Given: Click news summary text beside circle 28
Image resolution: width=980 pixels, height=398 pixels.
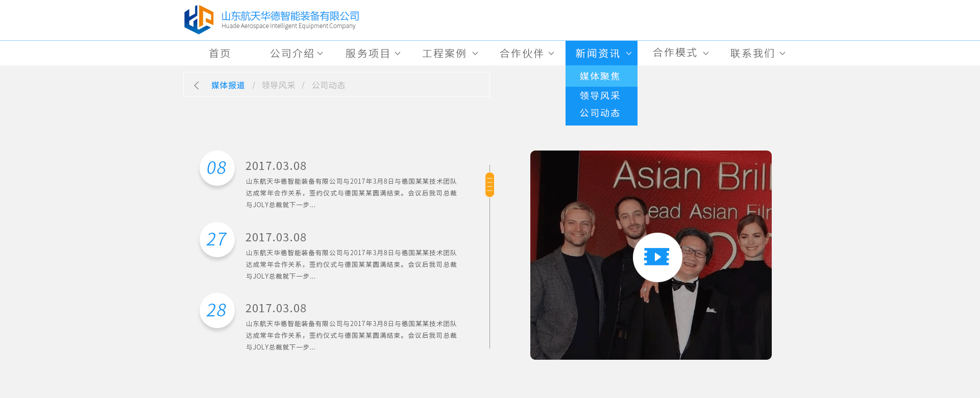Looking at the screenshot, I should [351, 335].
